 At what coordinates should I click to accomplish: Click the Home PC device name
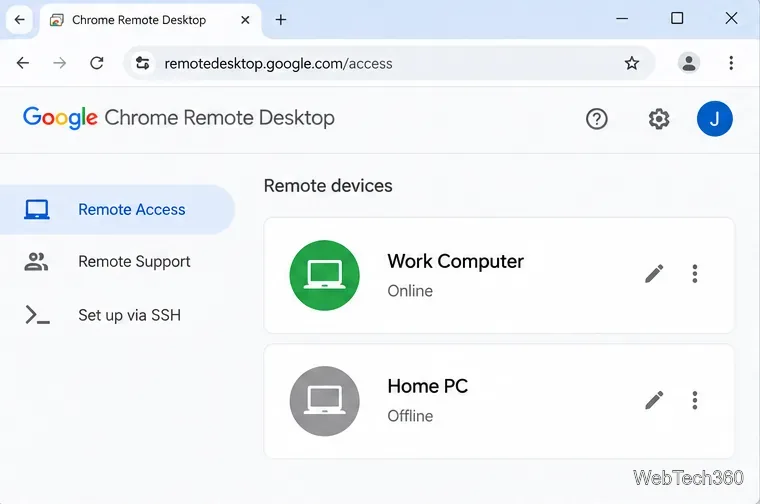[428, 386]
